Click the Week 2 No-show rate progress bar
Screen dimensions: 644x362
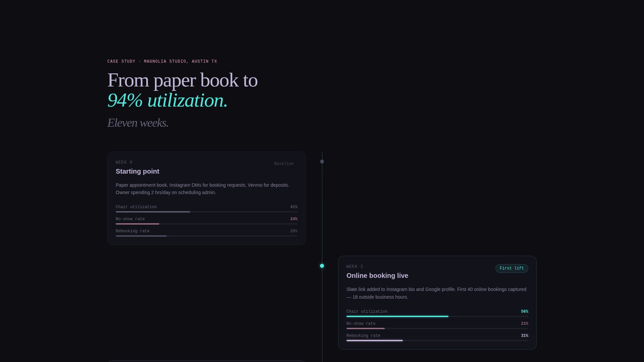coord(437,328)
